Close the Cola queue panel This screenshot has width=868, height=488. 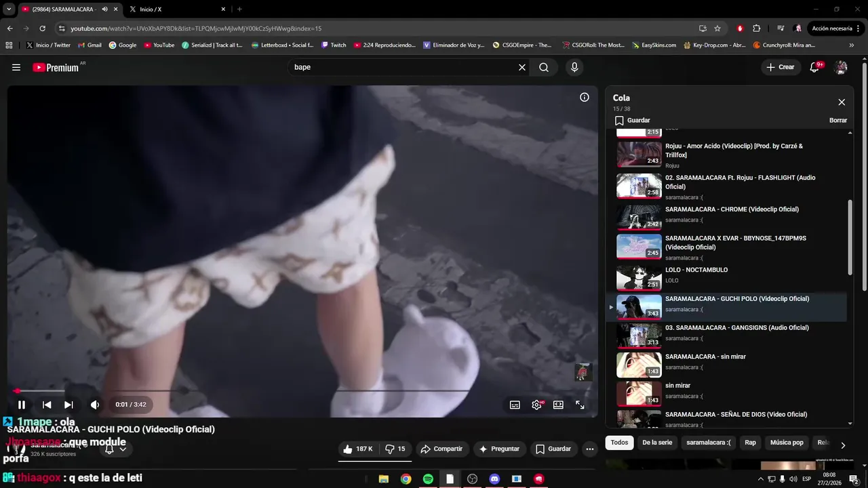[x=842, y=102]
